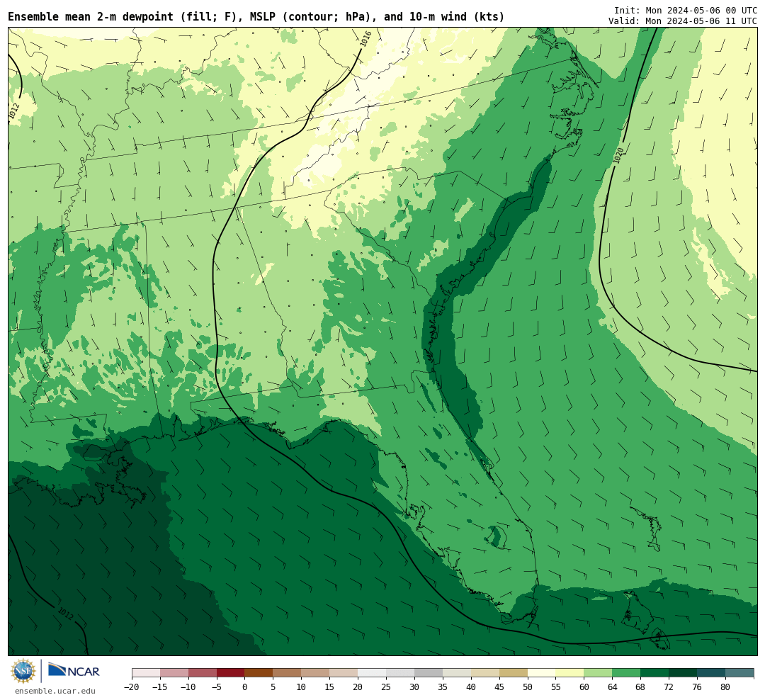Pick the colorbar swatch between -15 and -10
The image size is (765, 700).
174,672
